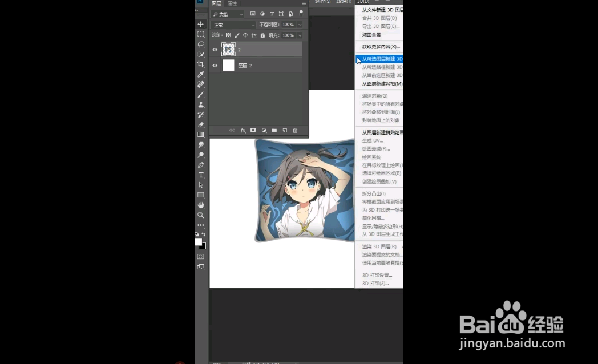The height and width of the screenshot is (364, 598).
Task: Hide layer 2 by clicking its eye icon
Action: (x=215, y=50)
